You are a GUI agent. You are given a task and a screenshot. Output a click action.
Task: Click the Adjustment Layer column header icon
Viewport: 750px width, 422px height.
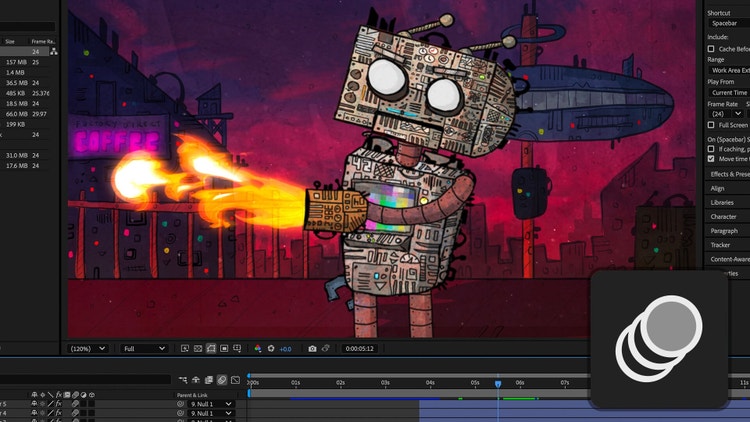point(83,395)
